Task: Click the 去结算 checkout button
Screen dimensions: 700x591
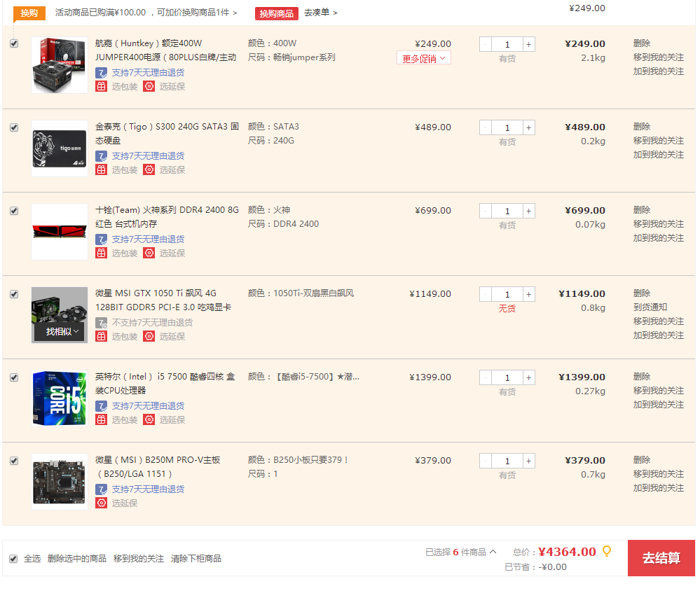Action: coord(661,558)
